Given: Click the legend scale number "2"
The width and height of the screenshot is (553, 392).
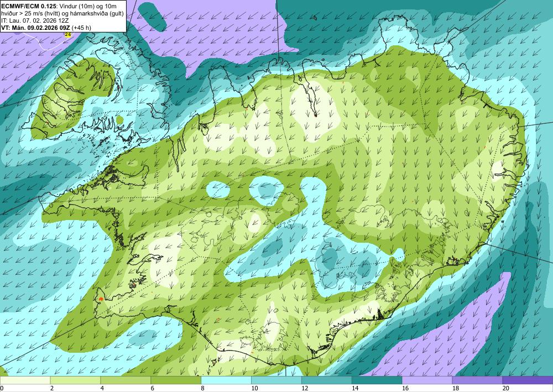Looking at the screenshot, I should (52, 388).
